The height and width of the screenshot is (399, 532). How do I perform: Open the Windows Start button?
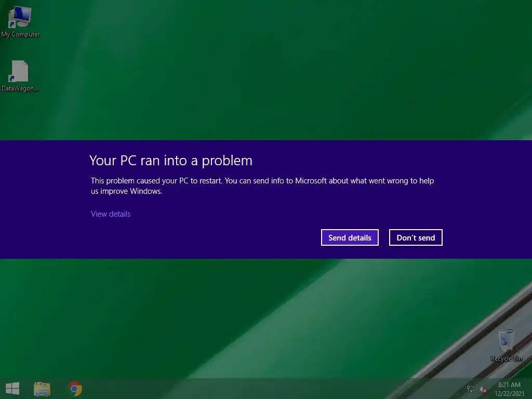pos(12,389)
